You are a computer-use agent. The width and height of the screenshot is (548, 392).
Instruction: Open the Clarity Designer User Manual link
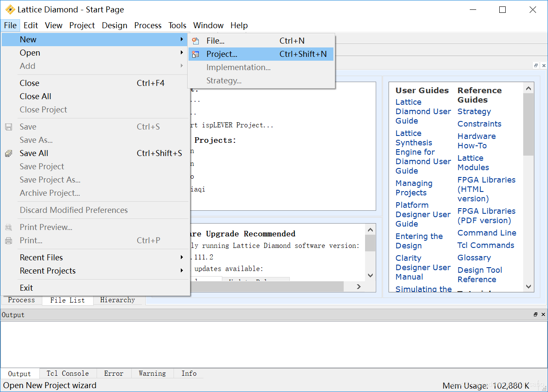[423, 268]
